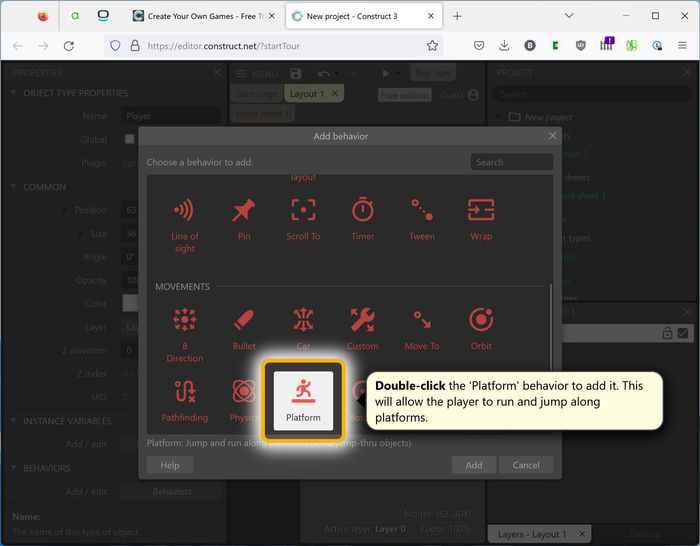Save page to Pocket icon
The image size is (700, 546).
coord(479,45)
